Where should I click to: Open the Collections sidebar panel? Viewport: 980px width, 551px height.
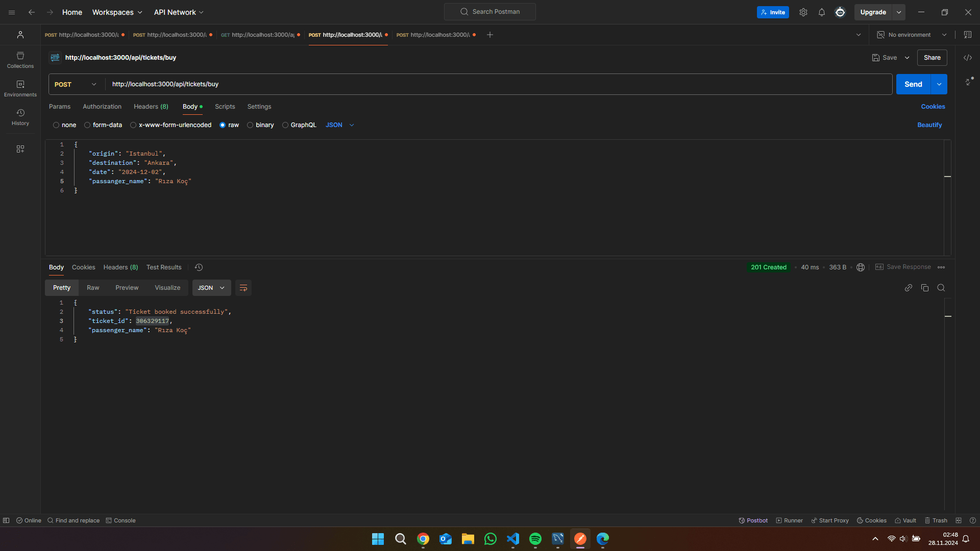click(x=20, y=60)
